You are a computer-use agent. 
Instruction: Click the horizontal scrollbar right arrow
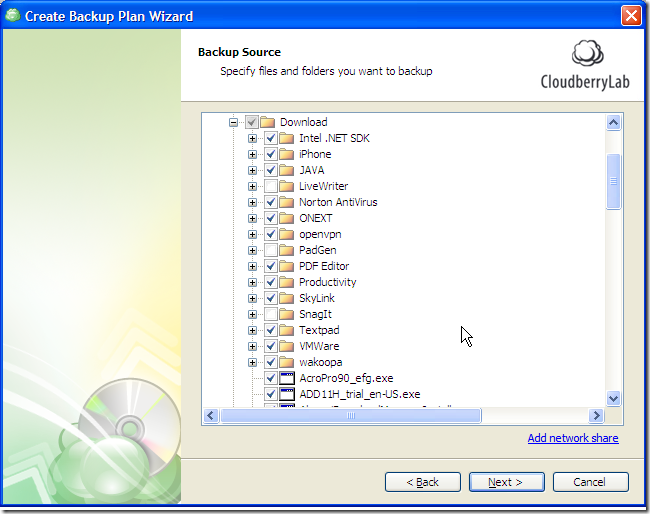click(596, 415)
